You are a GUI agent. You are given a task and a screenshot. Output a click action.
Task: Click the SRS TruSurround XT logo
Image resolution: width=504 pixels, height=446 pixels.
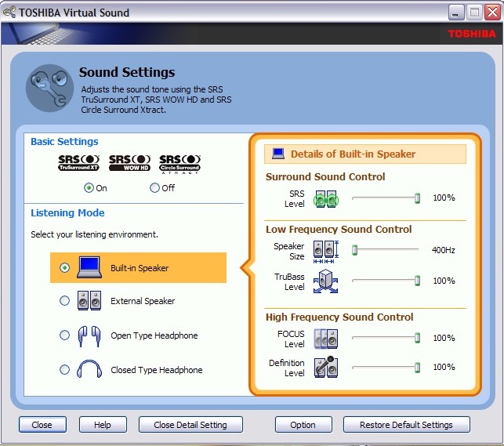pyautogui.click(x=79, y=162)
